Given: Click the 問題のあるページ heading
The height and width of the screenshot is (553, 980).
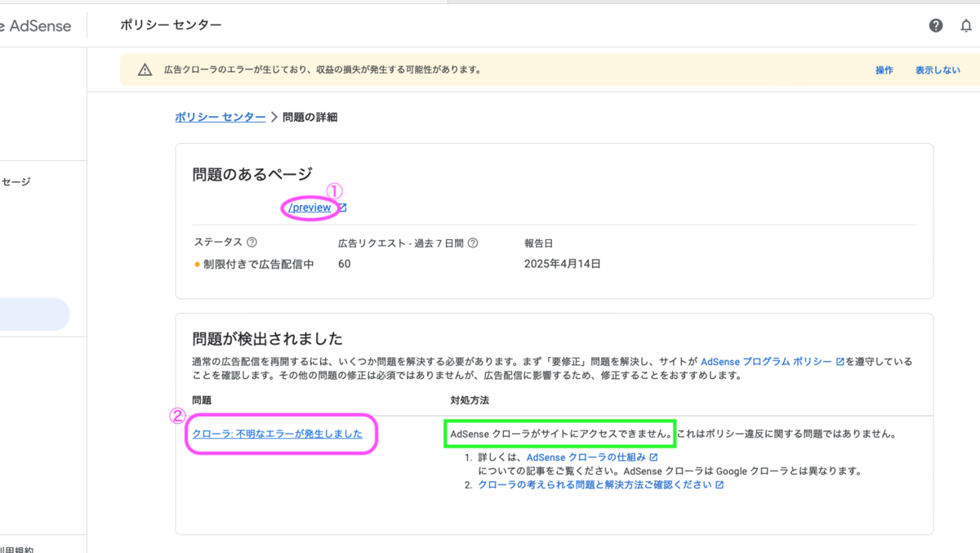Looking at the screenshot, I should click(252, 174).
